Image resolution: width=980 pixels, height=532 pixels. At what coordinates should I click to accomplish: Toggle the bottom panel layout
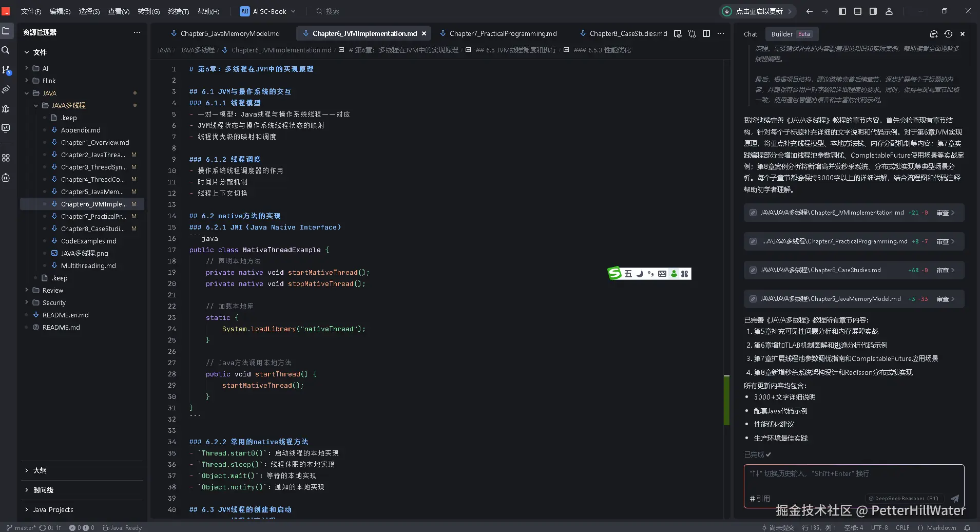point(858,11)
